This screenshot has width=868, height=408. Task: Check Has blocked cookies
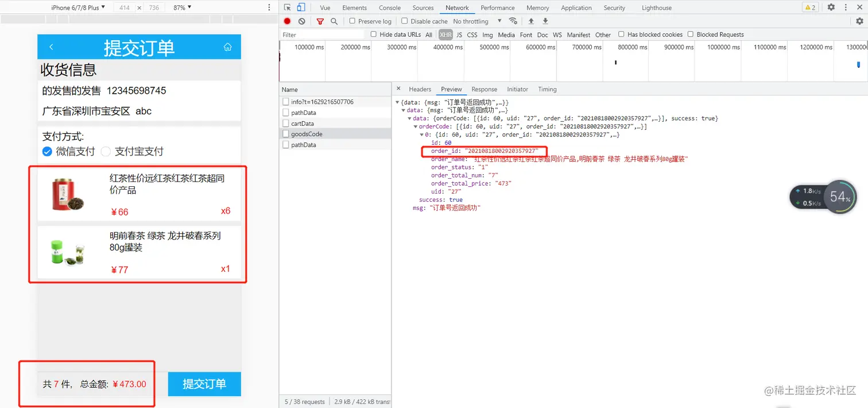point(621,34)
